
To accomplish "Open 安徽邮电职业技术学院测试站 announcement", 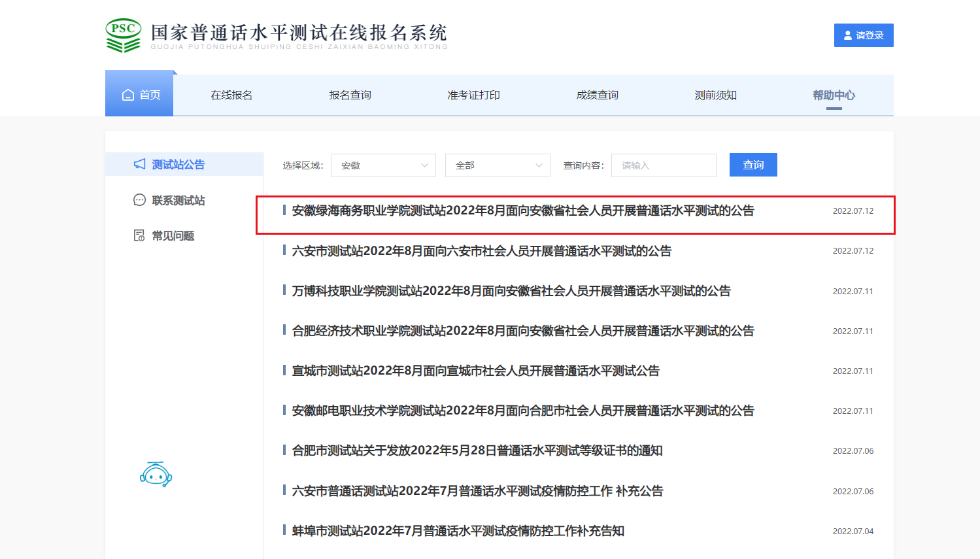I will [x=523, y=411].
